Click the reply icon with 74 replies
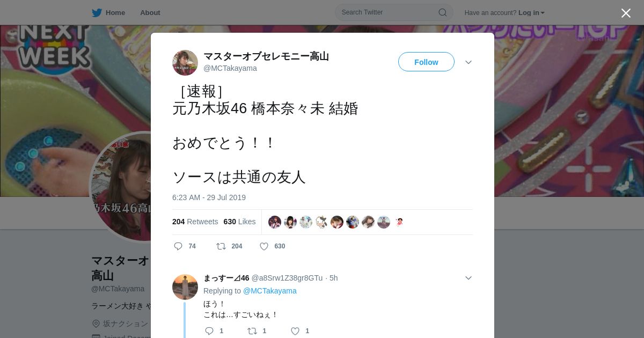644x338 pixels. pyautogui.click(x=178, y=246)
